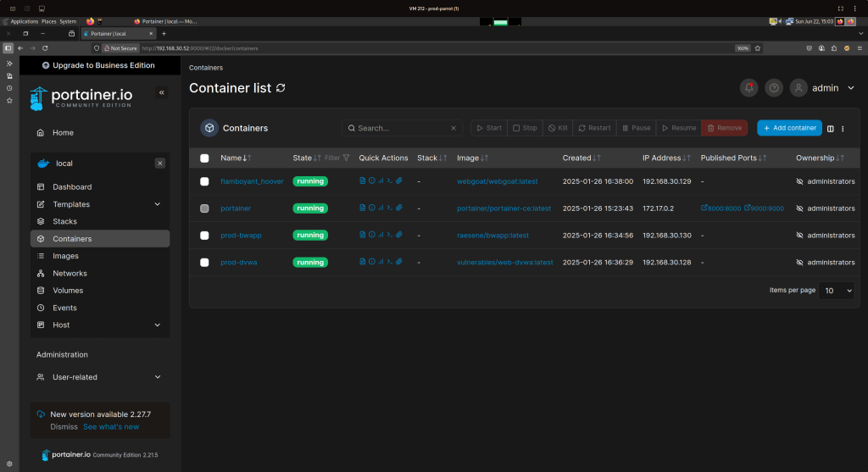Attach console to prod-bwapp container
This screenshot has width=868, height=472.
(399, 235)
